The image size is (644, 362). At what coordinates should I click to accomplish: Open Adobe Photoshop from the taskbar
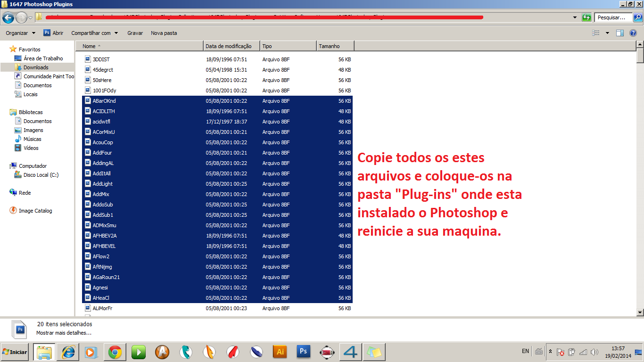(x=303, y=352)
